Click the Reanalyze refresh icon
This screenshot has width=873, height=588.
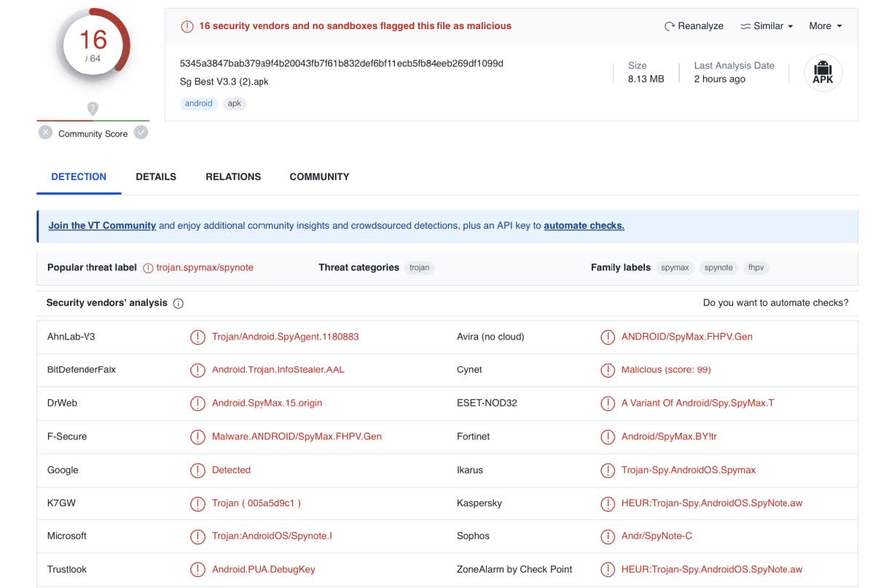pyautogui.click(x=669, y=26)
